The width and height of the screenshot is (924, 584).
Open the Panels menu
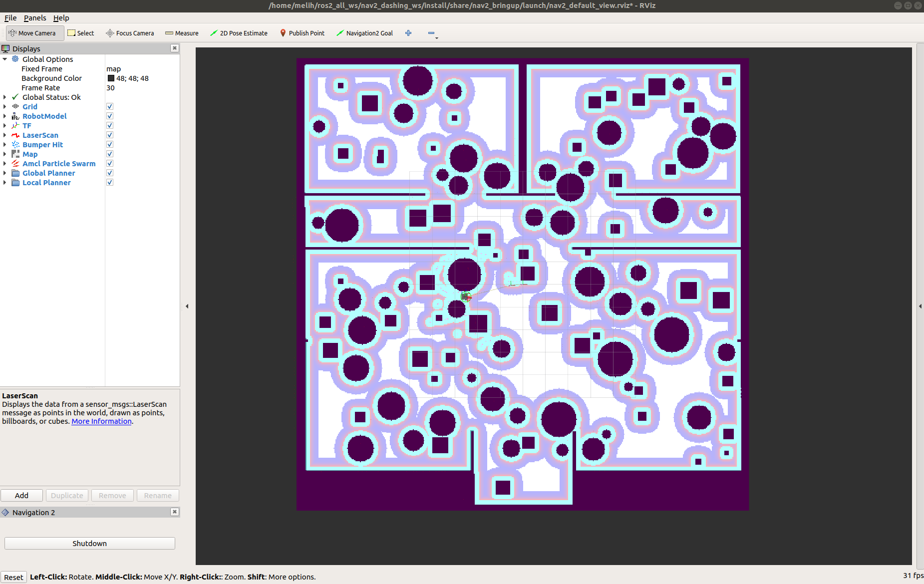coord(35,18)
